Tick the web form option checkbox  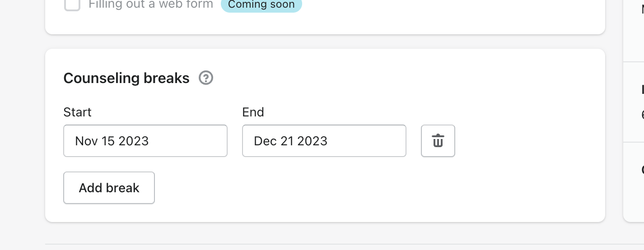(72, 5)
